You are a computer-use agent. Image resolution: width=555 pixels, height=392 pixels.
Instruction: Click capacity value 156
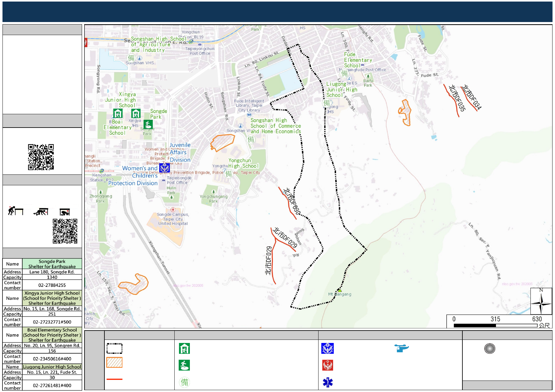click(52, 351)
